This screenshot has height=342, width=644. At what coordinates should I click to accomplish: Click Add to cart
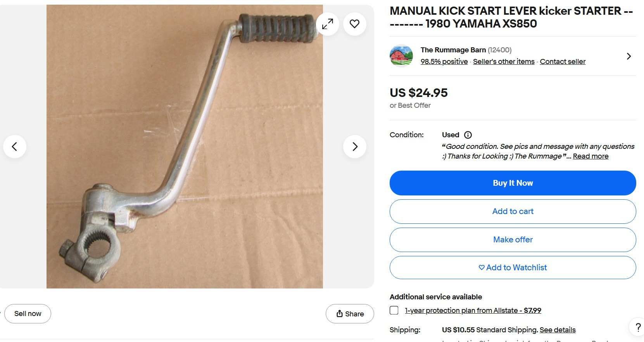click(x=513, y=211)
